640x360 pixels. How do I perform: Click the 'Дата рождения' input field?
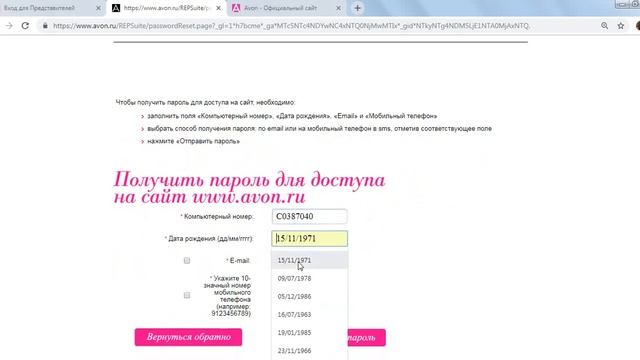(x=309, y=238)
